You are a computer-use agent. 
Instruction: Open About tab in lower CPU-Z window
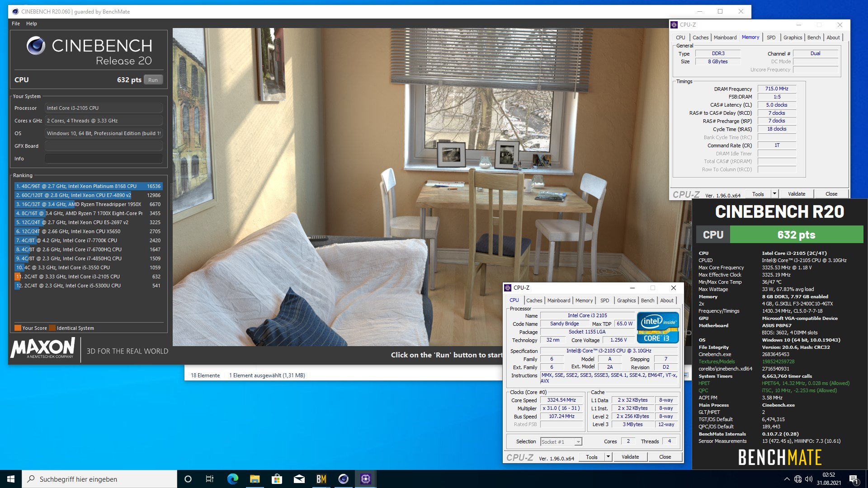(667, 300)
